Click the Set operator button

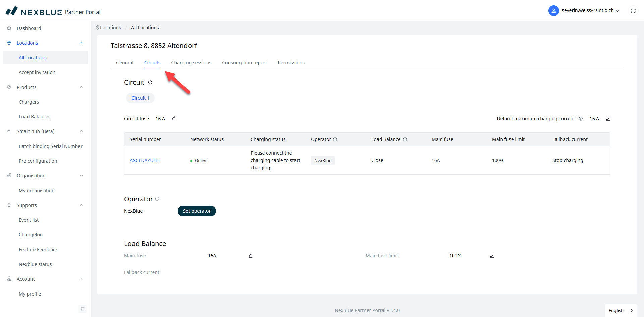tap(197, 211)
